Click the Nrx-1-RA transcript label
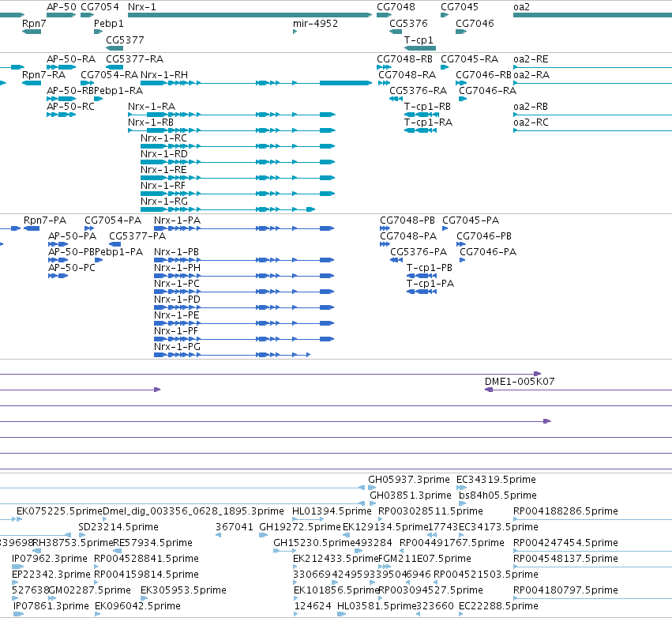The height and width of the screenshot is (618, 672). tap(152, 107)
